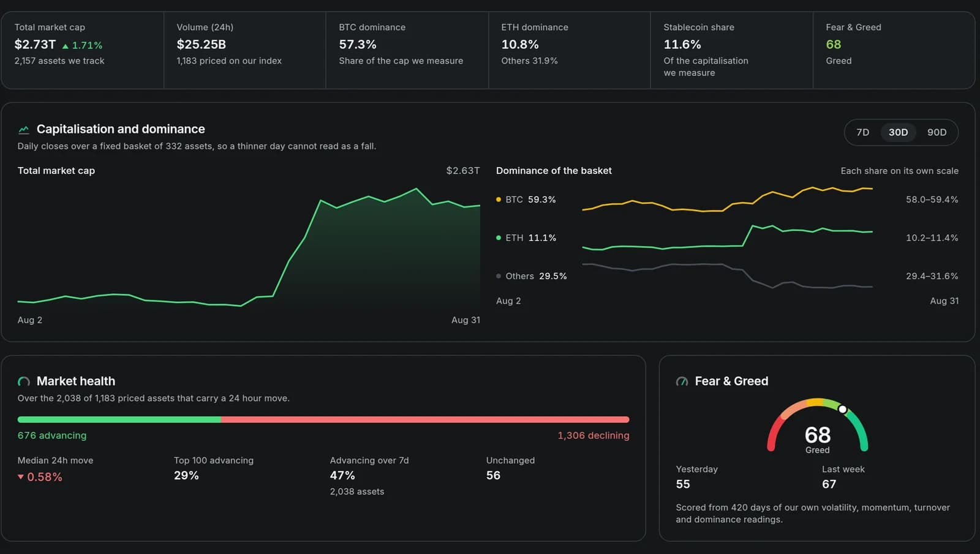This screenshot has height=554, width=980.
Task: Click the red down arrow beside 0.58%
Action: [x=21, y=477]
